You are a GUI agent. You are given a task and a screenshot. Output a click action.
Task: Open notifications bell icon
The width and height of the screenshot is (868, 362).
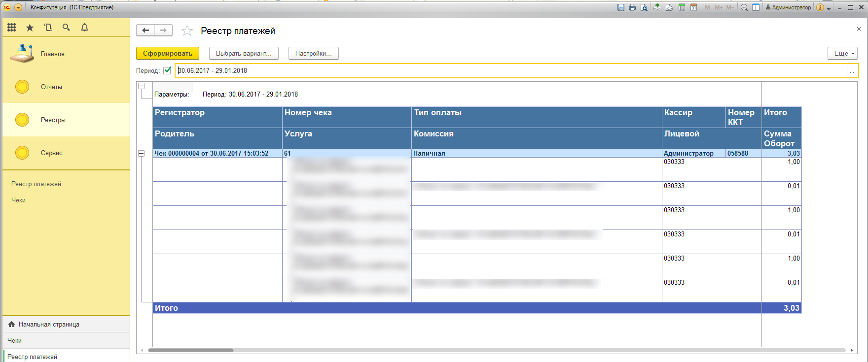tap(84, 28)
